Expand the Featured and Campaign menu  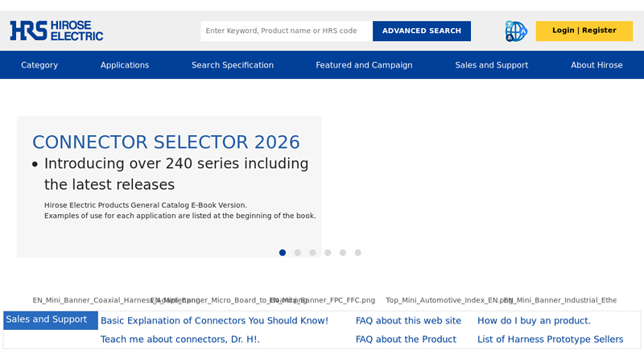[x=364, y=65]
